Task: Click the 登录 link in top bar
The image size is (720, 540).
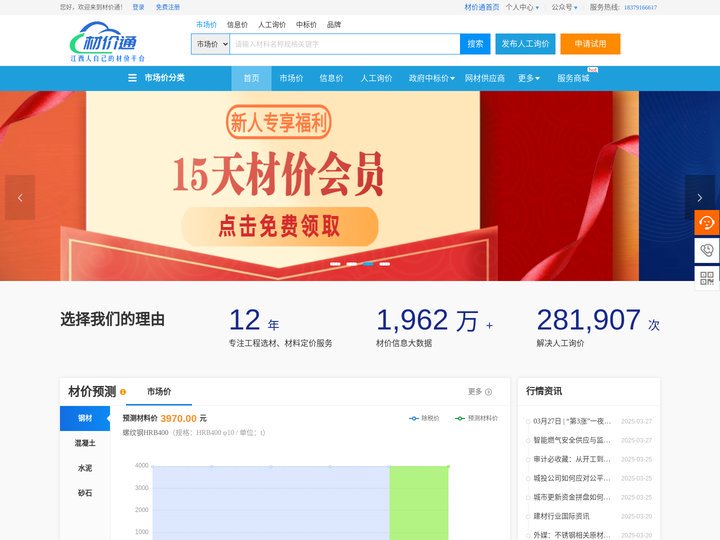Action: click(138, 7)
